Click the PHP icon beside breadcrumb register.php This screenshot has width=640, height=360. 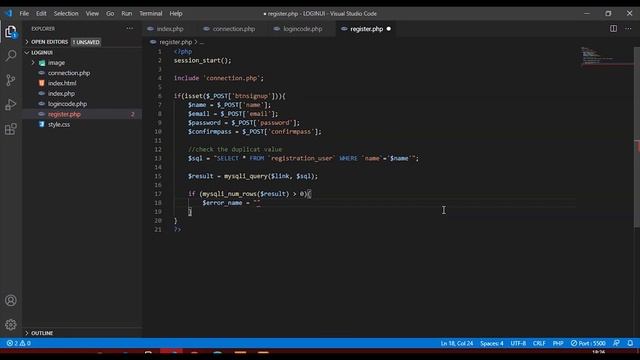pyautogui.click(x=153, y=42)
